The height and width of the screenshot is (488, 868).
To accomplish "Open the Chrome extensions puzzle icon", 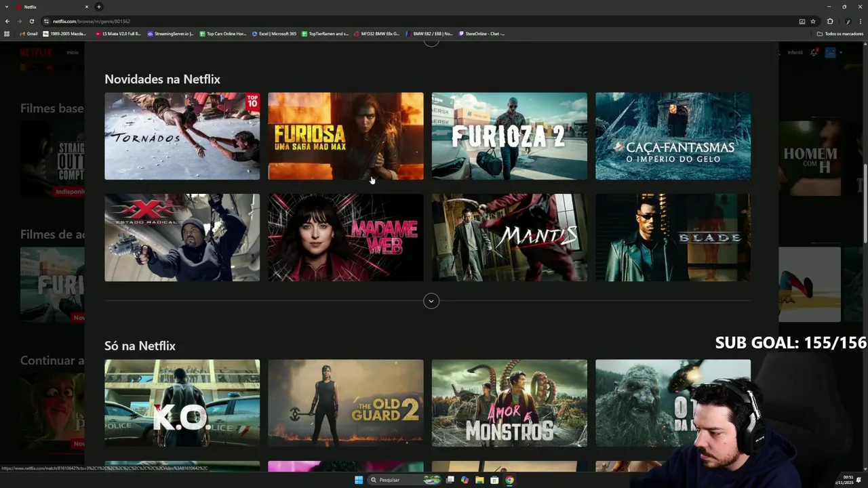I will (x=830, y=21).
